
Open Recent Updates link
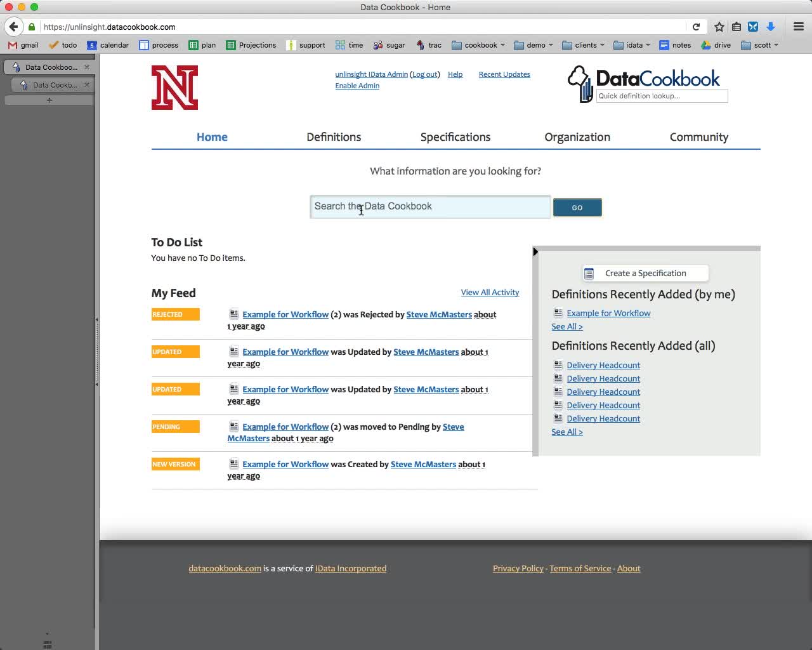pyautogui.click(x=504, y=74)
